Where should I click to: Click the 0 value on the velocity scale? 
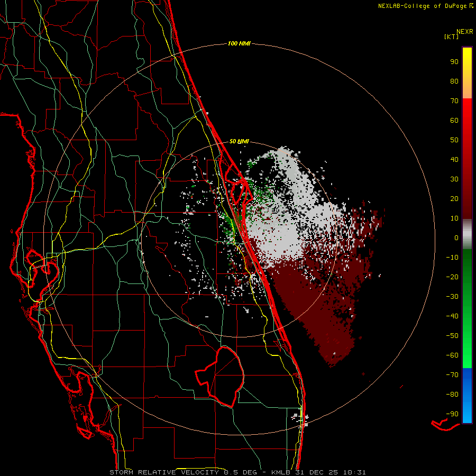[x=456, y=238]
